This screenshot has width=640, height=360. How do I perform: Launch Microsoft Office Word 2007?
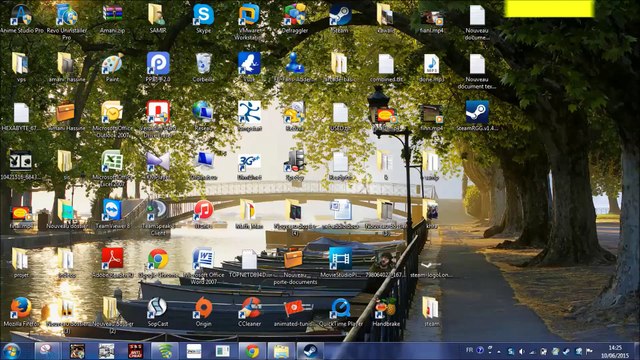coord(203,266)
